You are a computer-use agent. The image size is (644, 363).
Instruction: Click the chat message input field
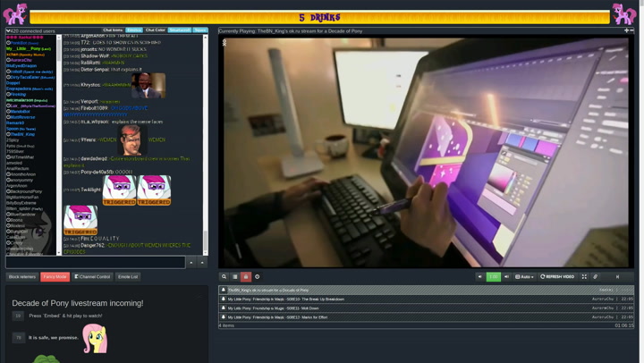point(95,263)
